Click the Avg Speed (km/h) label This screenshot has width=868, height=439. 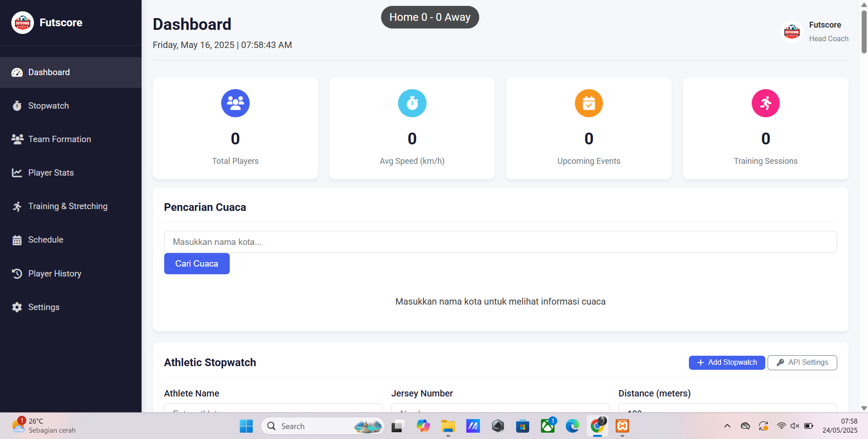(x=412, y=161)
